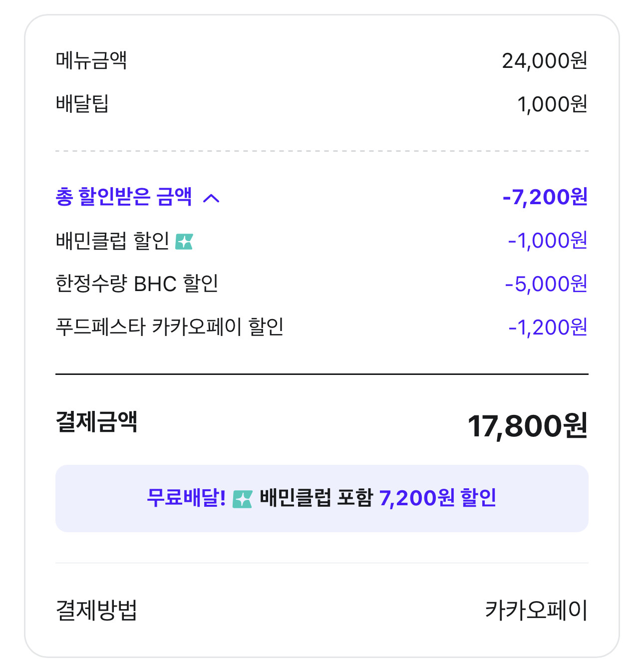Click the -1,200원 카카오페이 discount value
Screen dimensions: 644x672
[547, 328]
